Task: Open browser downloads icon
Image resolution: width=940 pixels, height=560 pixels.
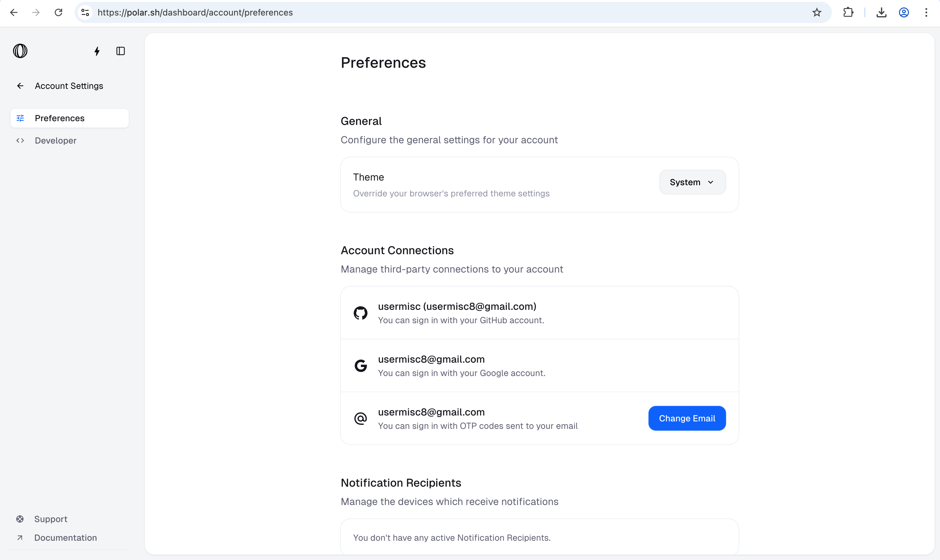Action: (881, 12)
